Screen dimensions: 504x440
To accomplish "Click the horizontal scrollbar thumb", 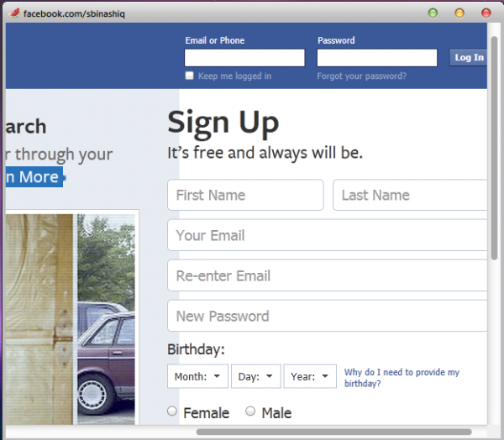I will (x=334, y=432).
